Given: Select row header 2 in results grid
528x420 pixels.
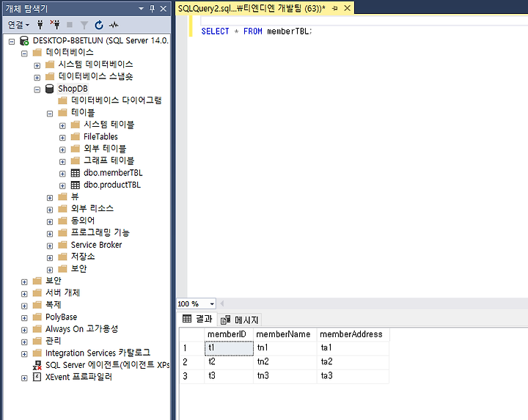Looking at the screenshot, I should pyautogui.click(x=191, y=362).
